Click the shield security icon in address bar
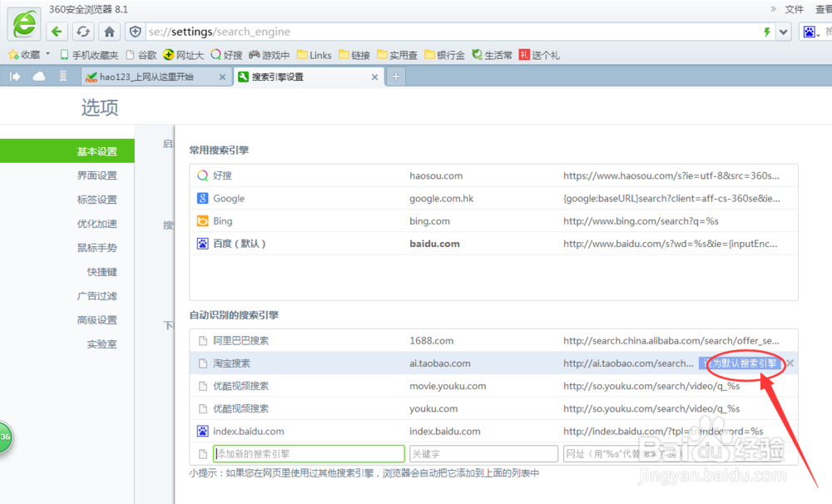This screenshot has height=504, width=832. pos(136,32)
